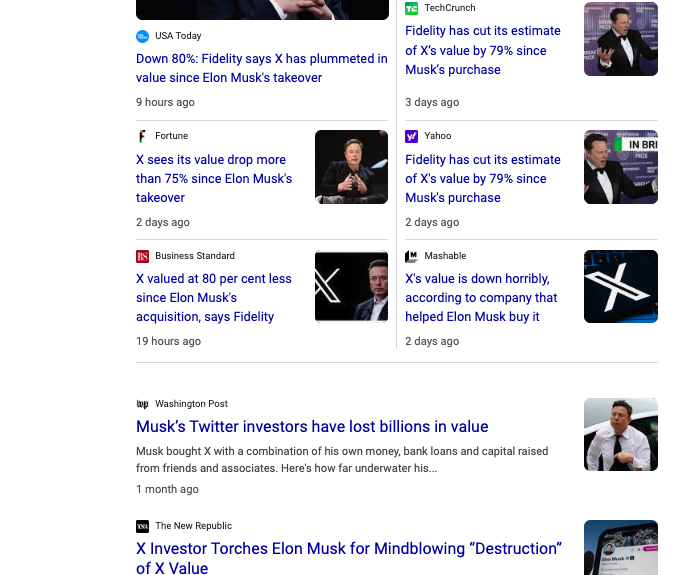Open "X Investor Torches Elon Musk" headline

[x=348, y=558]
